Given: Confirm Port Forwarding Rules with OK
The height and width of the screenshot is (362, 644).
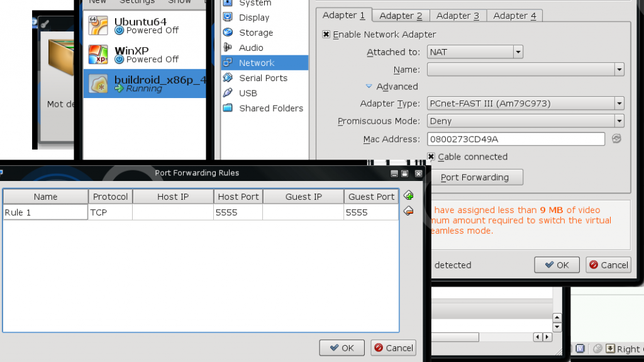Looking at the screenshot, I should [x=341, y=348].
